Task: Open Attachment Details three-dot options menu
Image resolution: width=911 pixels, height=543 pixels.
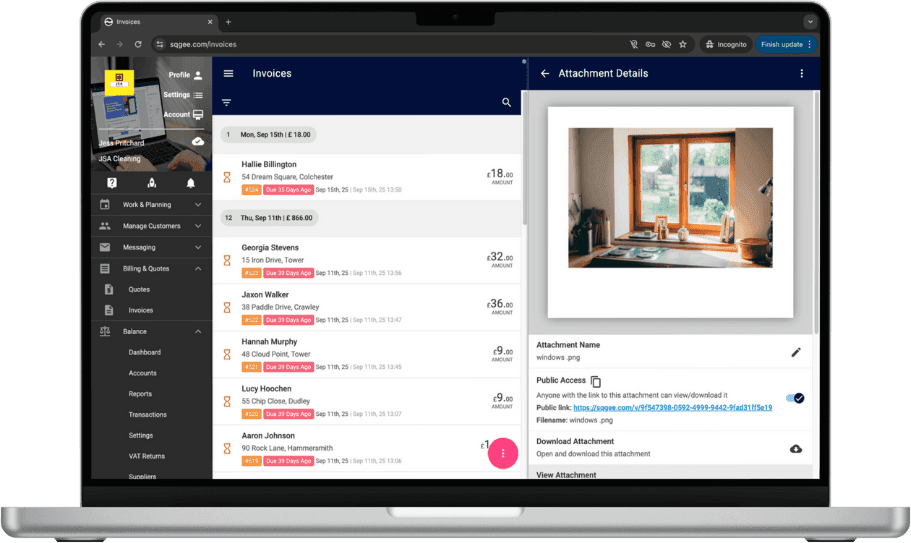Action: 801,73
